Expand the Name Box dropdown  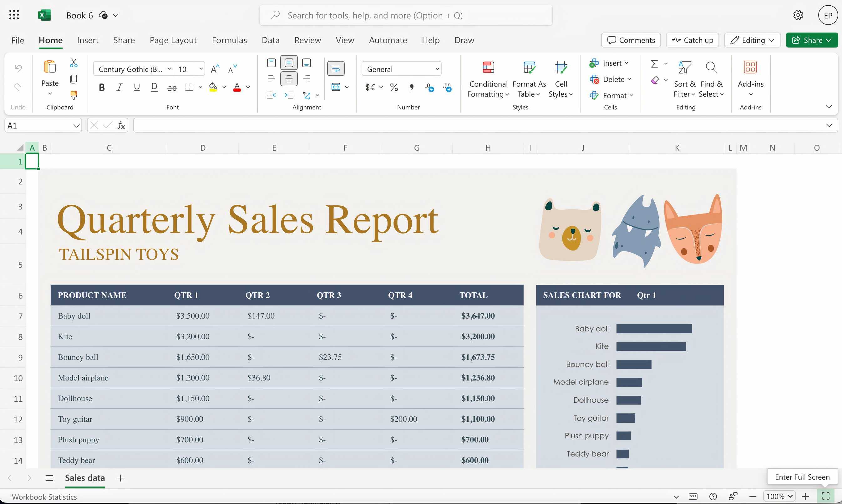(x=76, y=126)
